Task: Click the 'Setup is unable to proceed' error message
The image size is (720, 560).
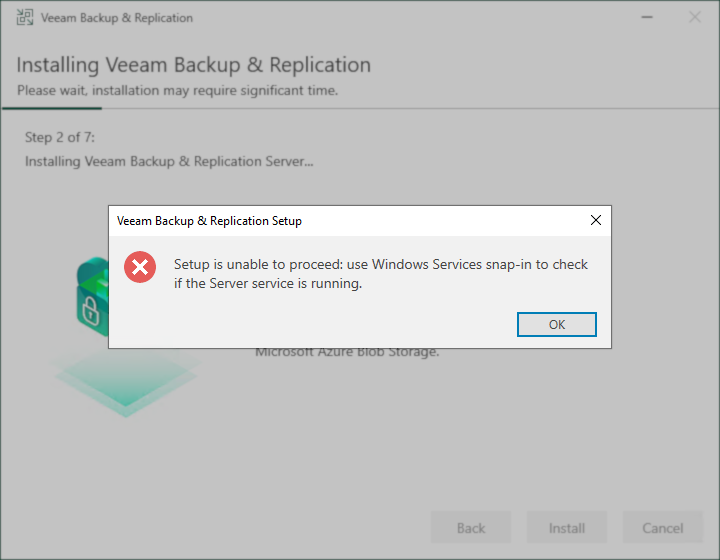Action: (381, 274)
